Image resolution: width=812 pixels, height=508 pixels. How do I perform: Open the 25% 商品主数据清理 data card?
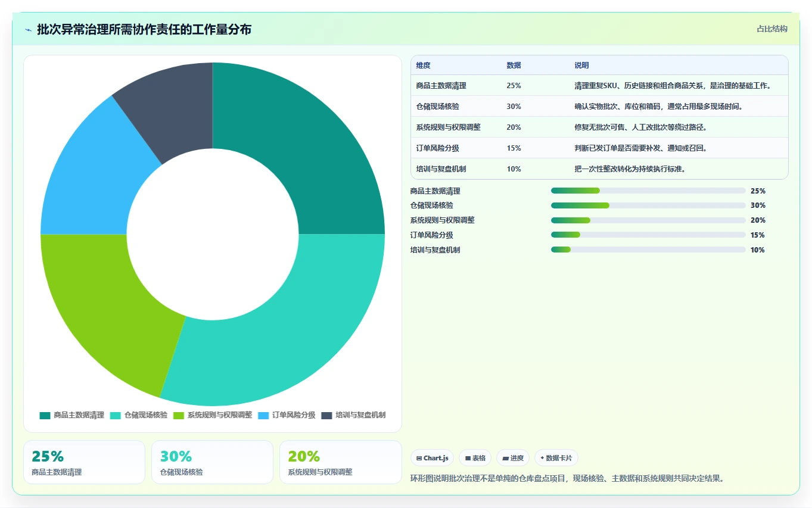coord(84,462)
